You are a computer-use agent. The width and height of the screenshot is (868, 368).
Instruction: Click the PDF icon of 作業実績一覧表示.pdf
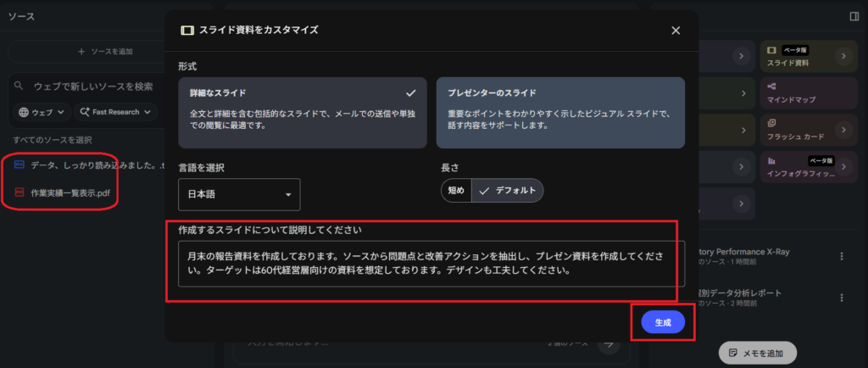point(19,192)
